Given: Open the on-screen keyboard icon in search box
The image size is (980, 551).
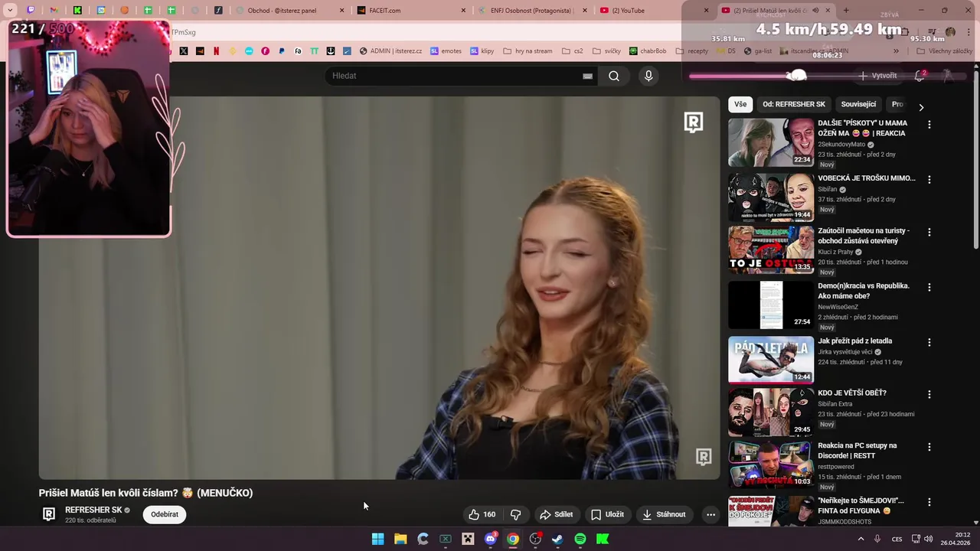Looking at the screenshot, I should coord(587,76).
